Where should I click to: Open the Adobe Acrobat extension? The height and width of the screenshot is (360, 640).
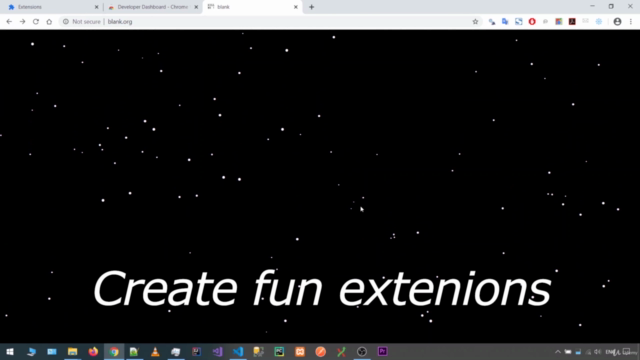(572, 22)
